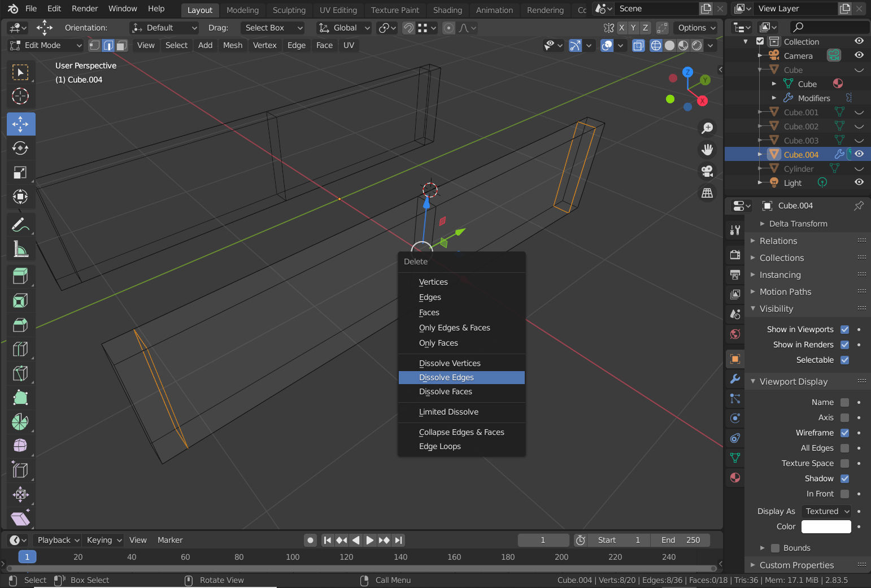Choose Vertices in the Delete menu

pos(461,282)
